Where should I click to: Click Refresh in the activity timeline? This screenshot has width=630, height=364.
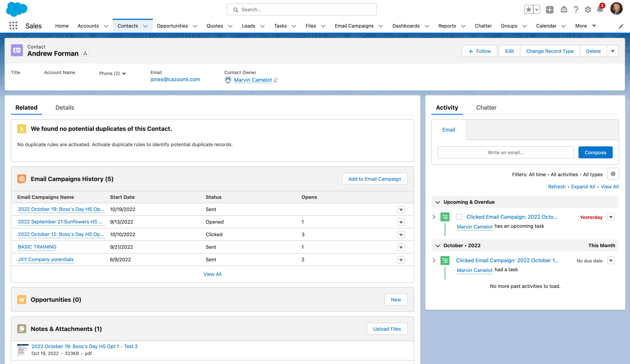[x=556, y=186]
